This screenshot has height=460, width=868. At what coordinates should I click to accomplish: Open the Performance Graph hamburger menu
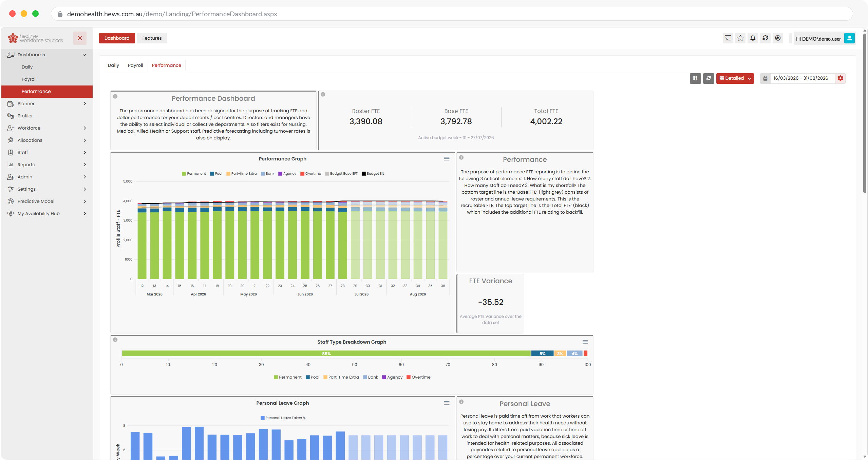(x=447, y=159)
